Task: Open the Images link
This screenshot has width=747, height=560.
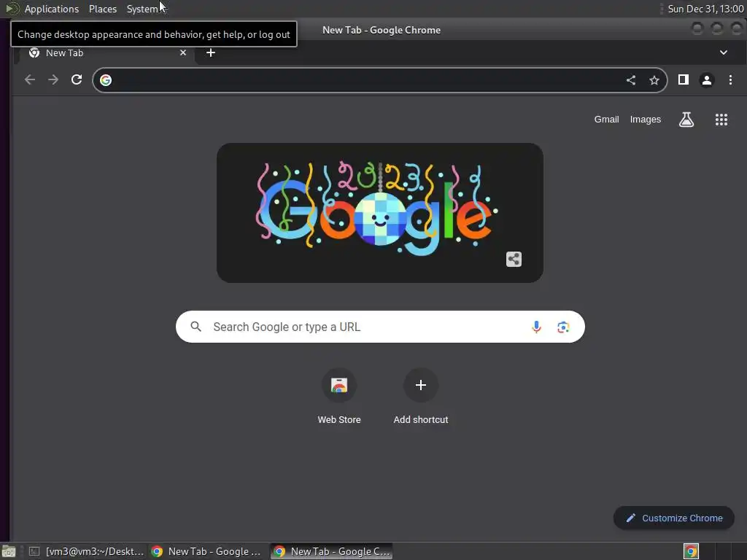Action: click(x=645, y=120)
